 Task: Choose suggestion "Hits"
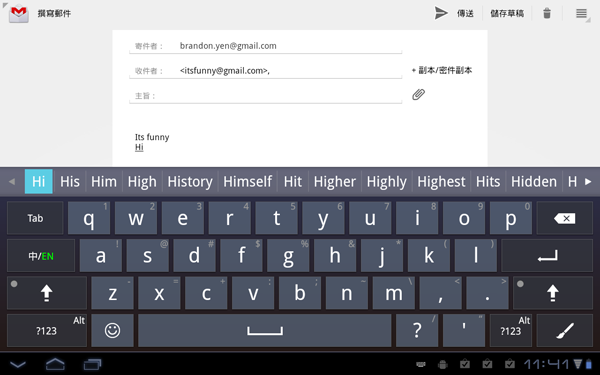[488, 181]
